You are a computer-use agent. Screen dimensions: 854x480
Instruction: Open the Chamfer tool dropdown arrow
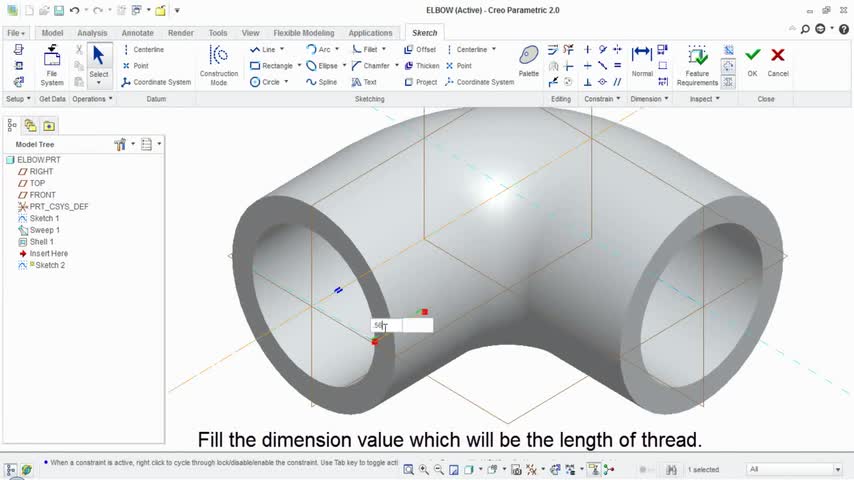pos(396,66)
